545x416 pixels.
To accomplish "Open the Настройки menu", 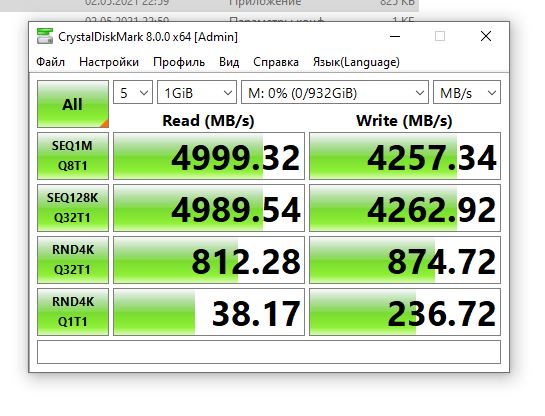I will (109, 62).
